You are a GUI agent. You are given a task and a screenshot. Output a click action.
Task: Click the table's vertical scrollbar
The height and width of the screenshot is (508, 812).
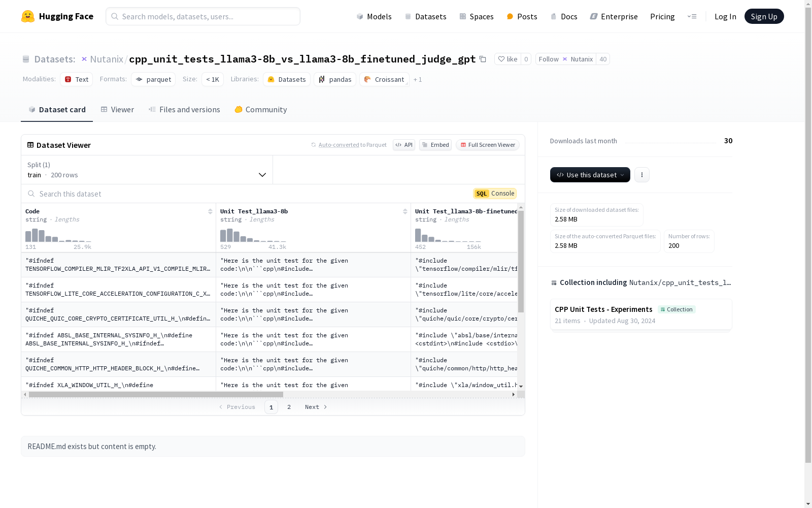[521, 262]
